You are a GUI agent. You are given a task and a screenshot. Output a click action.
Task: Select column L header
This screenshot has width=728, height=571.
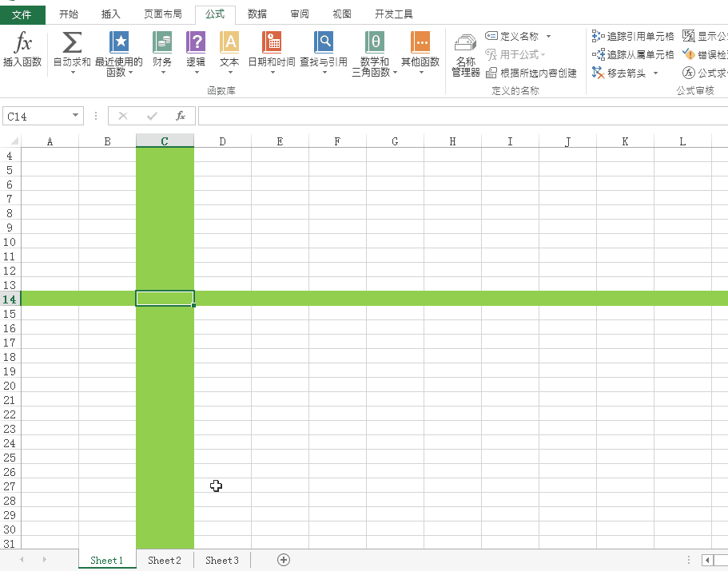683,141
